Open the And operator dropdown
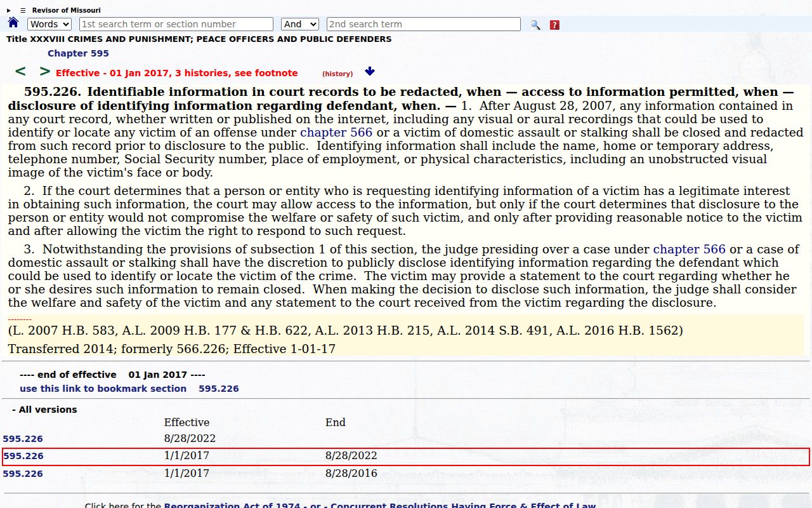 299,24
